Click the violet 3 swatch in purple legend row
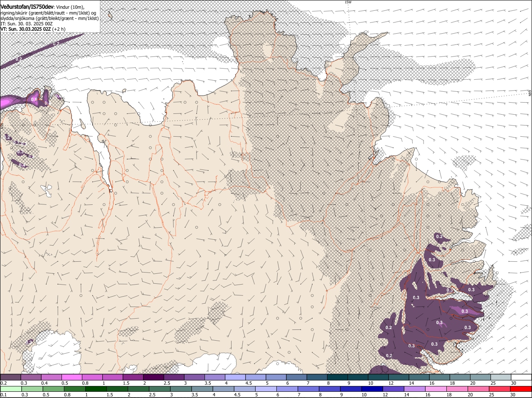 coord(194,377)
